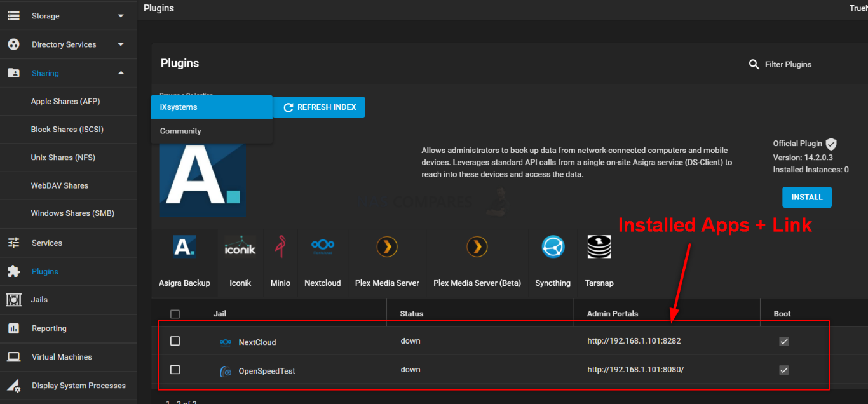
Task: Go to the Jails page label
Action: click(x=39, y=300)
